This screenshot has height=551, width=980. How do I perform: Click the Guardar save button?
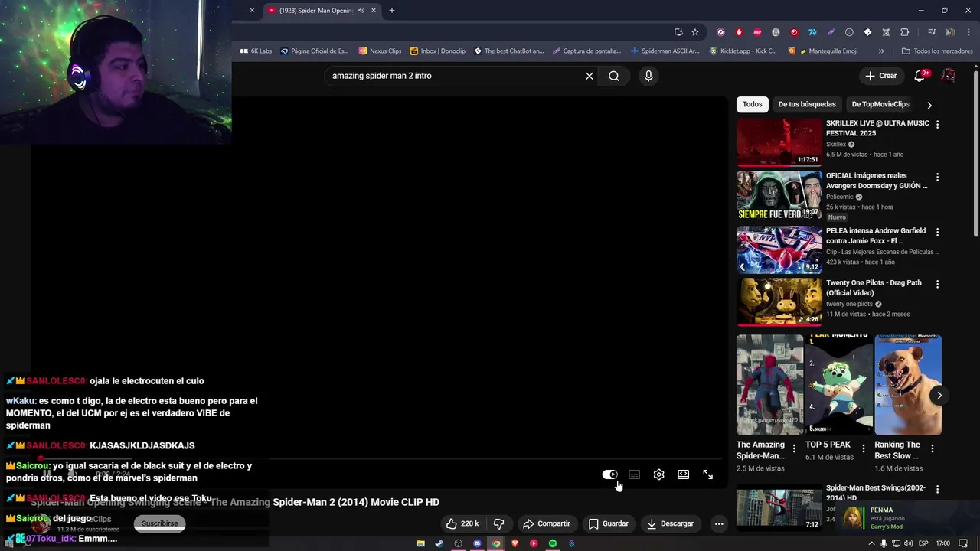(608, 523)
